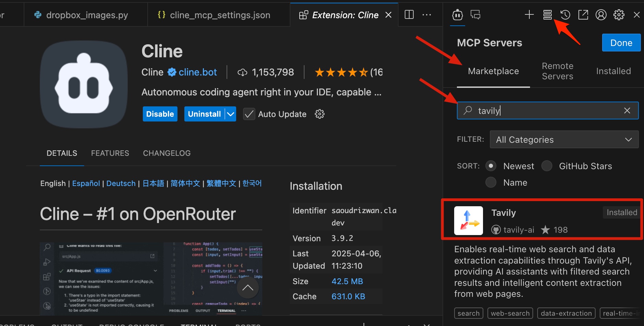644x326 pixels.
Task: Click the JSON braces icon on cline_mcp_settings tab
Action: click(x=161, y=15)
